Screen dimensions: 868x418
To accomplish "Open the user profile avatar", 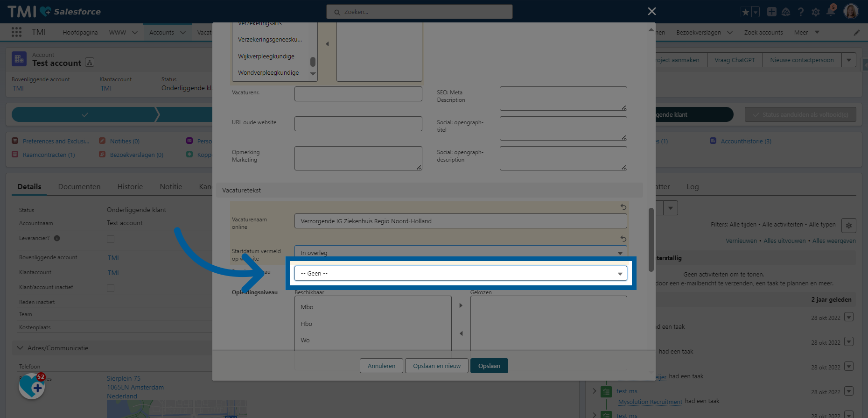I will pos(851,12).
